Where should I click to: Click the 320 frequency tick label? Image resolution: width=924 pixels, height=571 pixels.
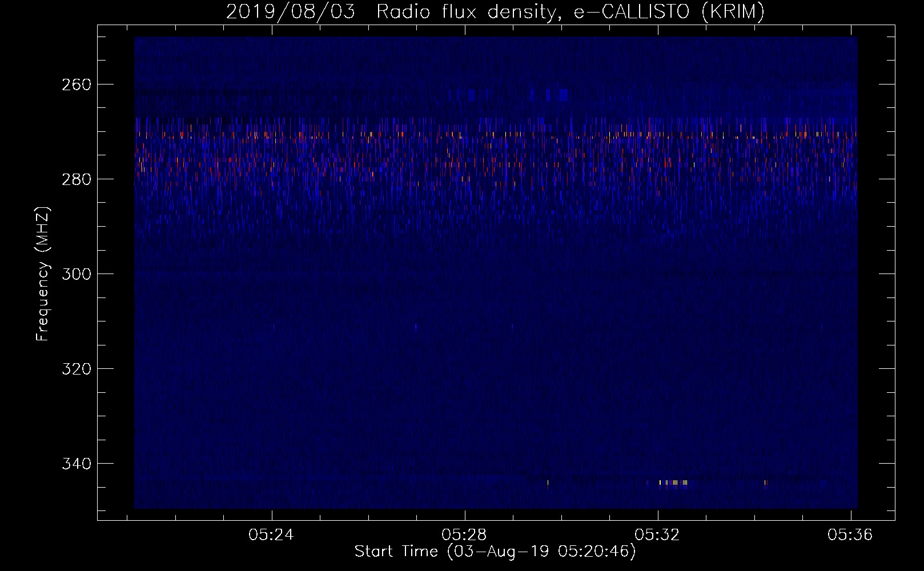(76, 369)
